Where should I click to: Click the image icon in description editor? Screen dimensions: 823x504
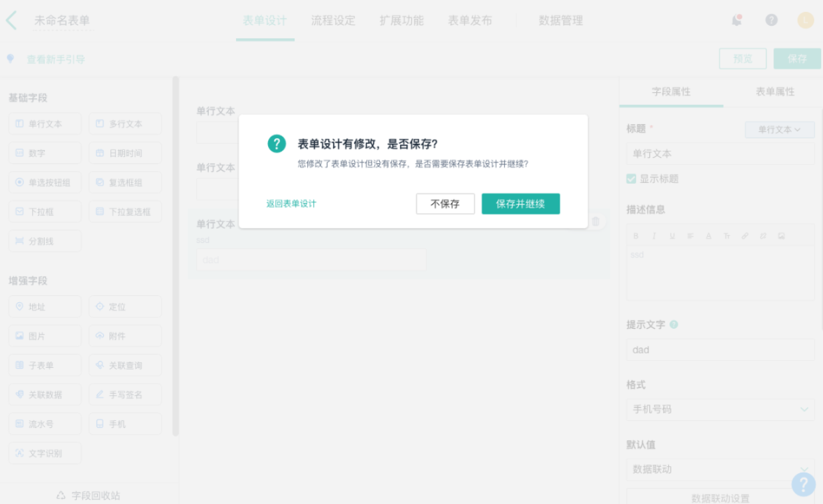(782, 236)
